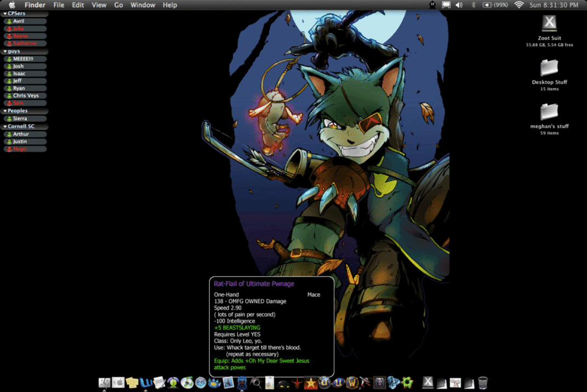Viewport: 587px width, 392px height.
Task: Click the hooded figure menu bar icon
Action: (x=432, y=5)
